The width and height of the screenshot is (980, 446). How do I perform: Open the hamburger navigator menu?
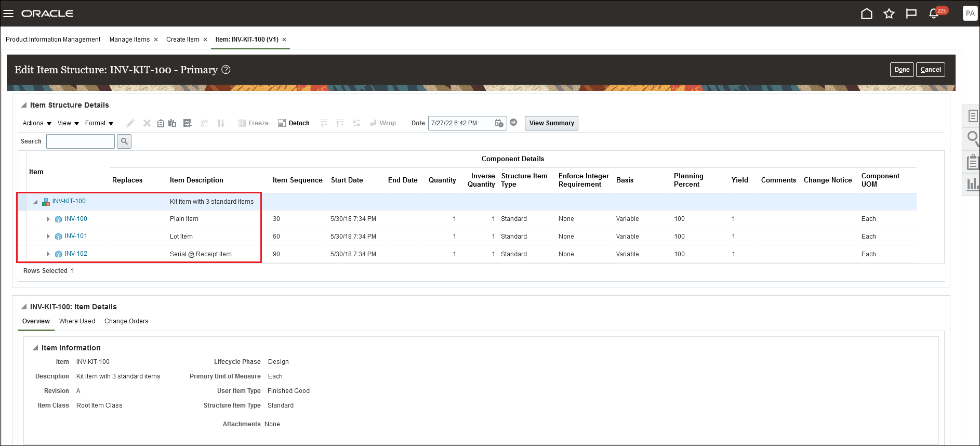click(x=8, y=14)
